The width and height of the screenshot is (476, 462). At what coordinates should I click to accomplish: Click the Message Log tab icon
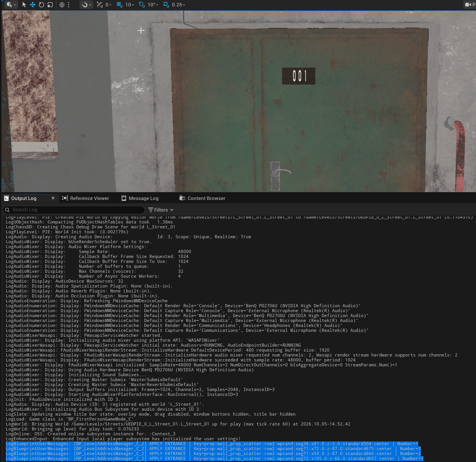coord(124,198)
